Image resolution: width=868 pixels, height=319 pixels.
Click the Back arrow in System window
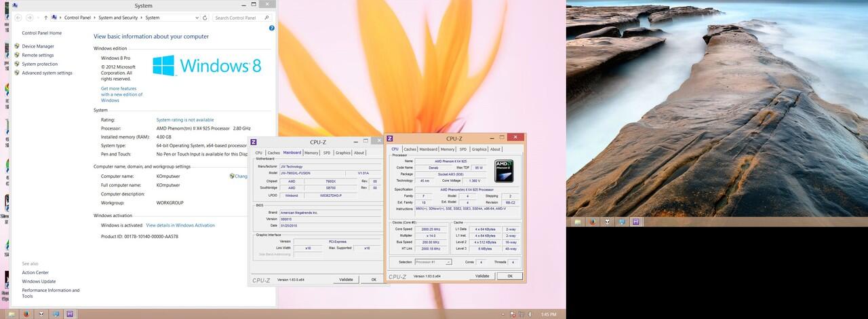(18, 18)
